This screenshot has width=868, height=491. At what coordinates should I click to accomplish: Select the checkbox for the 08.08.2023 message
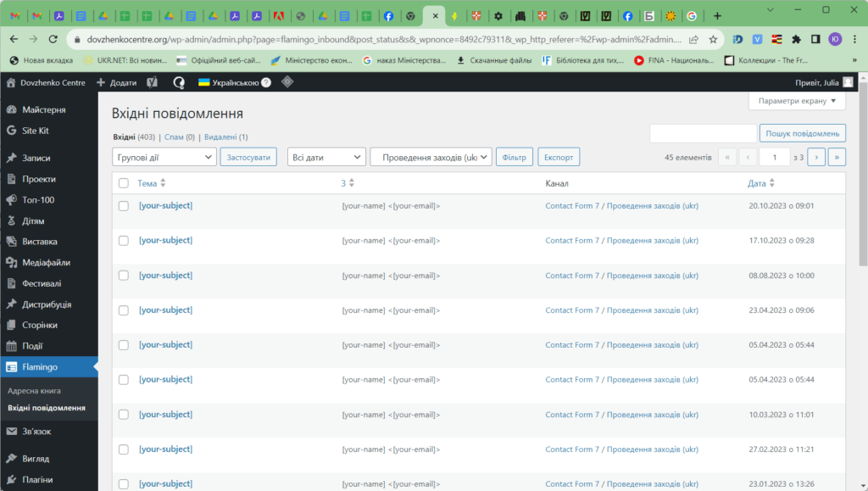click(124, 276)
